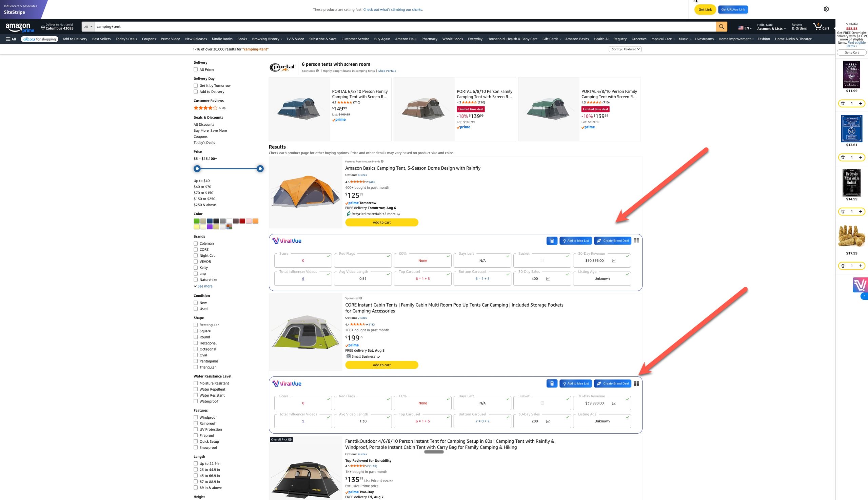Click the info icon by Featured from Amazon brands
868x500 pixels.
pyautogui.click(x=382, y=161)
